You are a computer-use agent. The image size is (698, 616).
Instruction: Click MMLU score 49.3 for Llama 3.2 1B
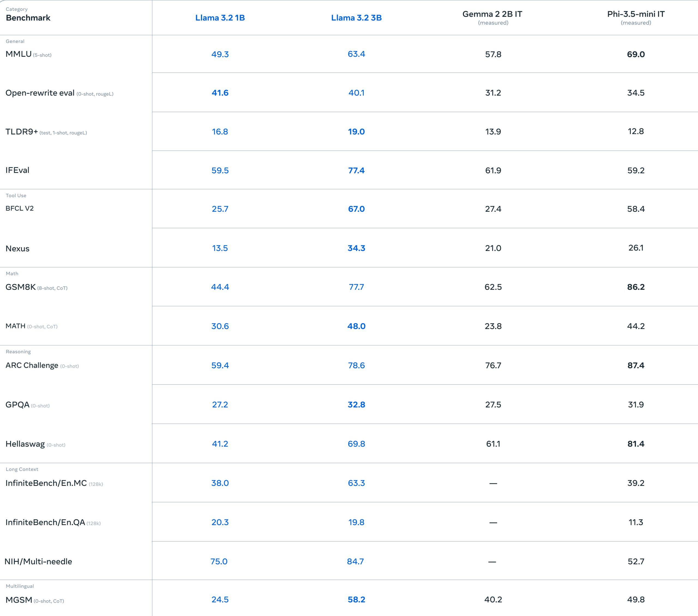point(220,54)
